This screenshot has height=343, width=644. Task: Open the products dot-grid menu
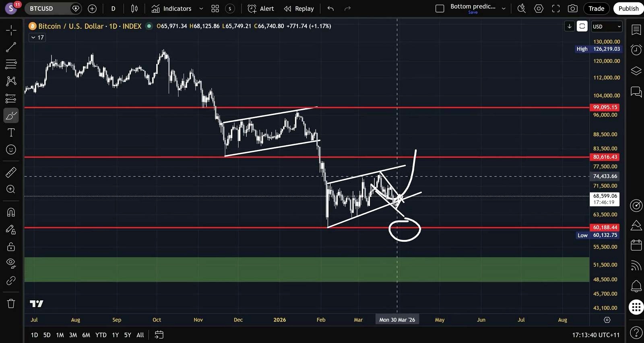(636, 307)
